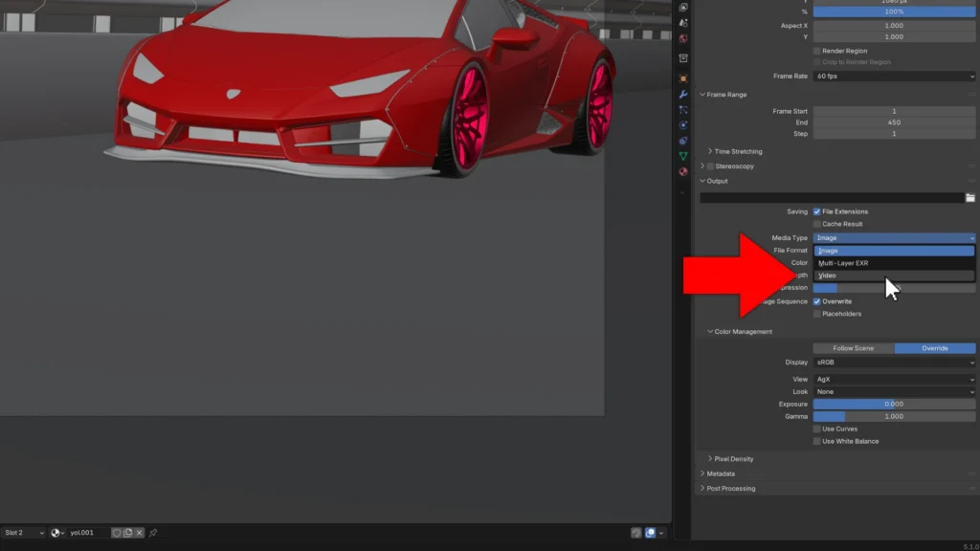Select the Follow Scene button
Screen dimensions: 980x551
[x=853, y=348]
